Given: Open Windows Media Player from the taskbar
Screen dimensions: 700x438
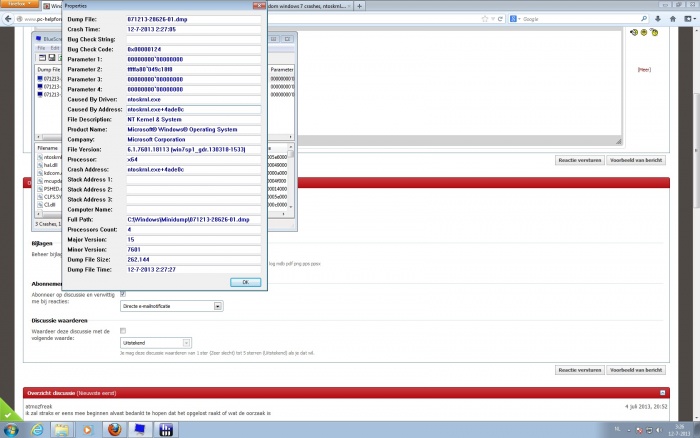Looking at the screenshot, I should 88,430.
